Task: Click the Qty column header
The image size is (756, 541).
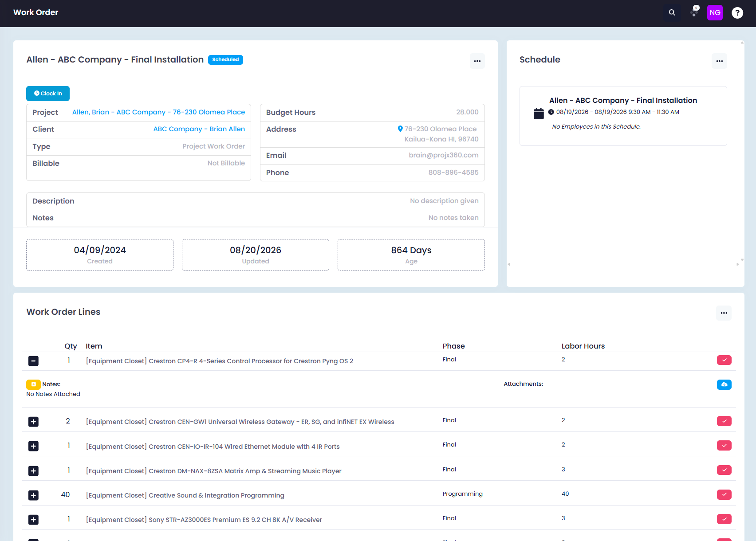Action: tap(71, 346)
